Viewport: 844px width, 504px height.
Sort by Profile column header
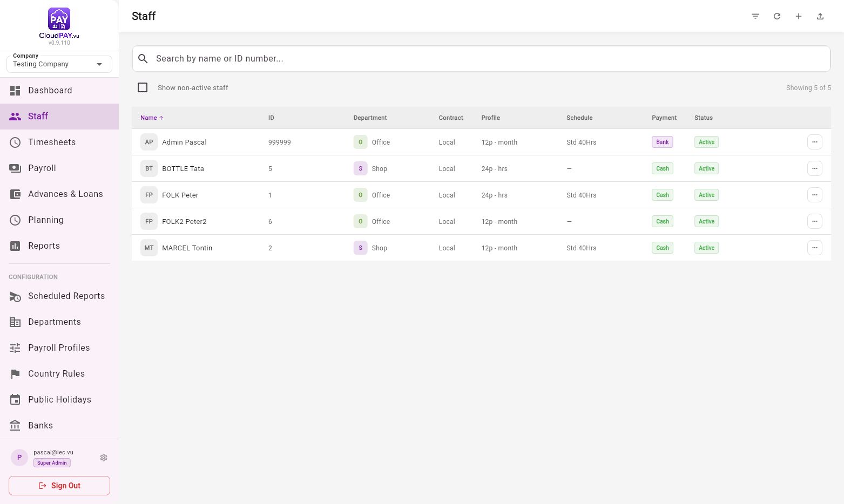490,118
